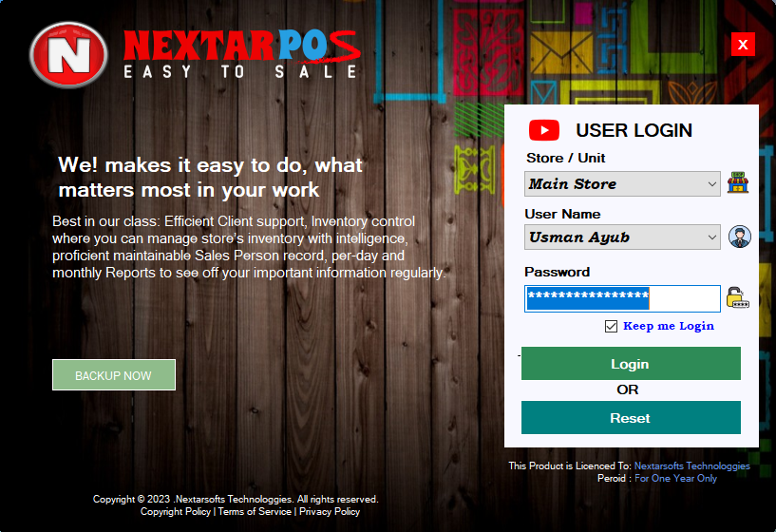Open the Copyright Policy link
Viewport: 776px width, 532px height.
coord(176,512)
